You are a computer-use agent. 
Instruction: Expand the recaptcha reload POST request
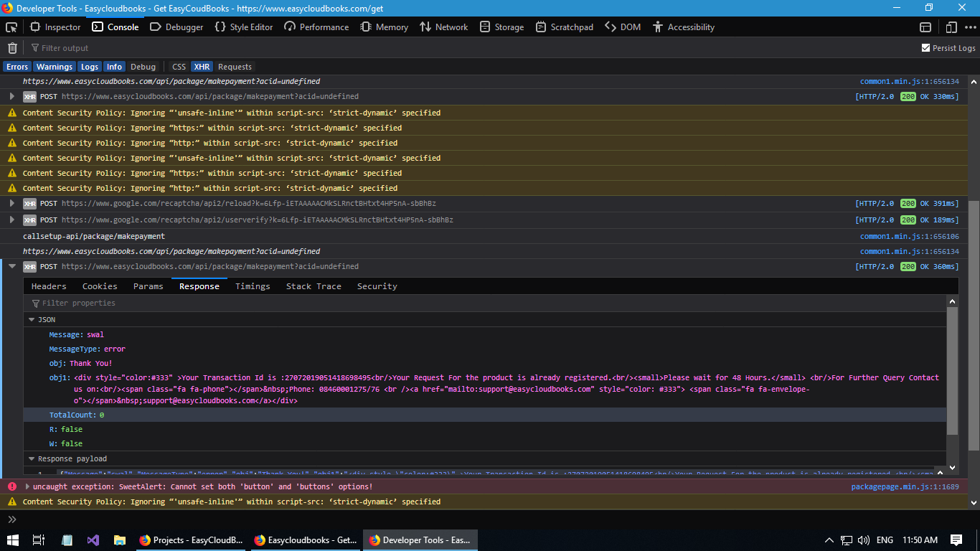[12, 203]
